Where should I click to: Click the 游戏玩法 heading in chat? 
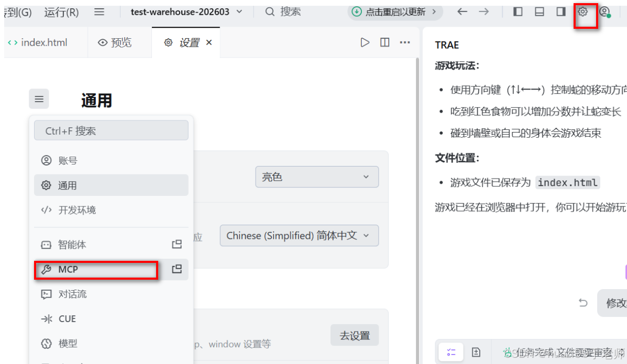point(457,65)
